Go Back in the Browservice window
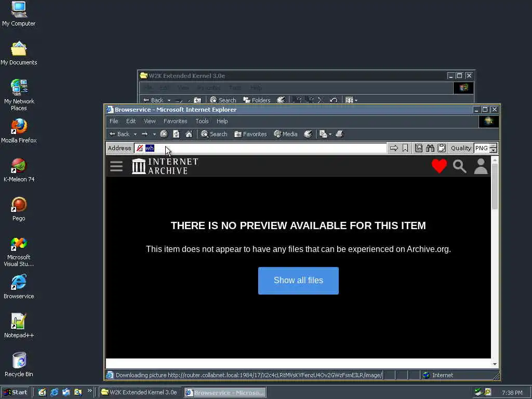Viewport: 532px width, 399px height. tap(119, 134)
